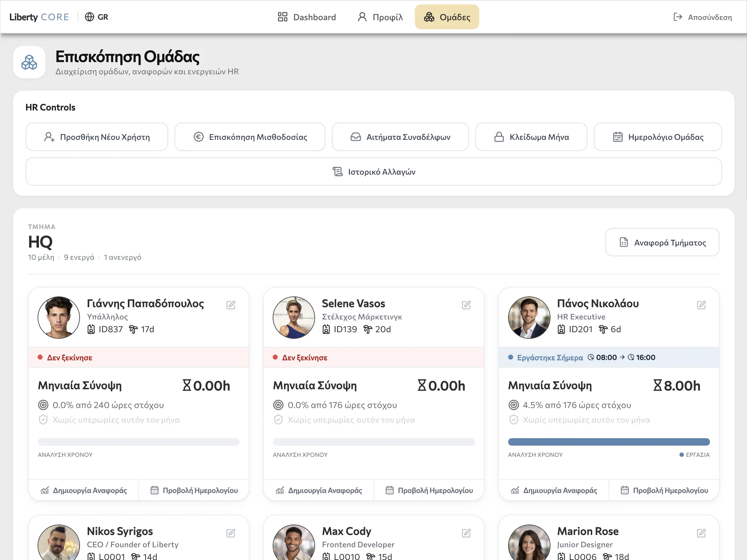
Task: Click the '9 ενεργά' text
Action: (79, 257)
